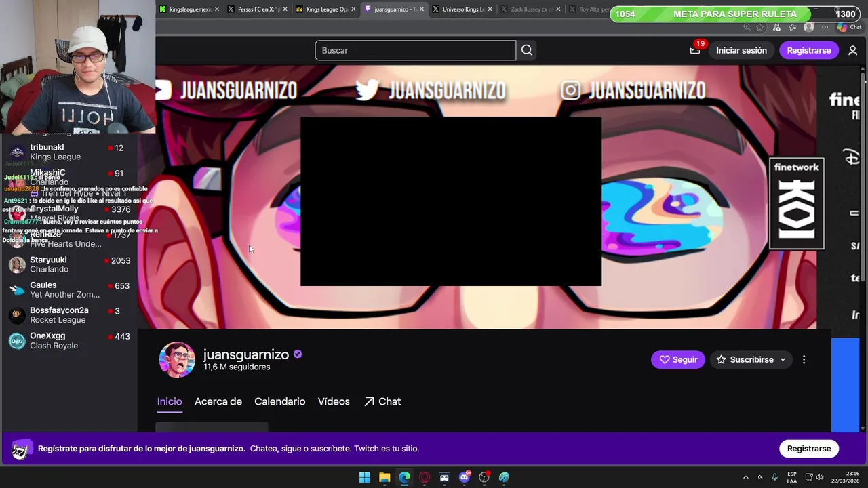868x488 pixels.
Task: Open File Explorer from the taskbar
Action: 384,477
